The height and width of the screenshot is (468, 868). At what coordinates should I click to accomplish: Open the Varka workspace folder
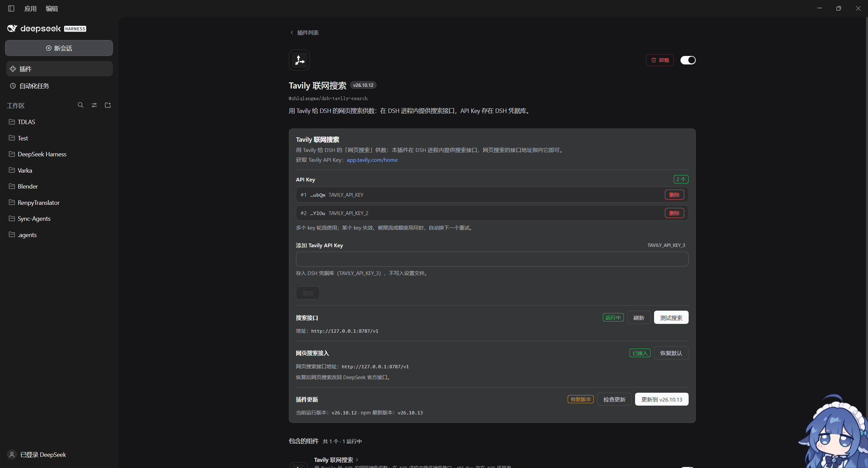click(59, 170)
